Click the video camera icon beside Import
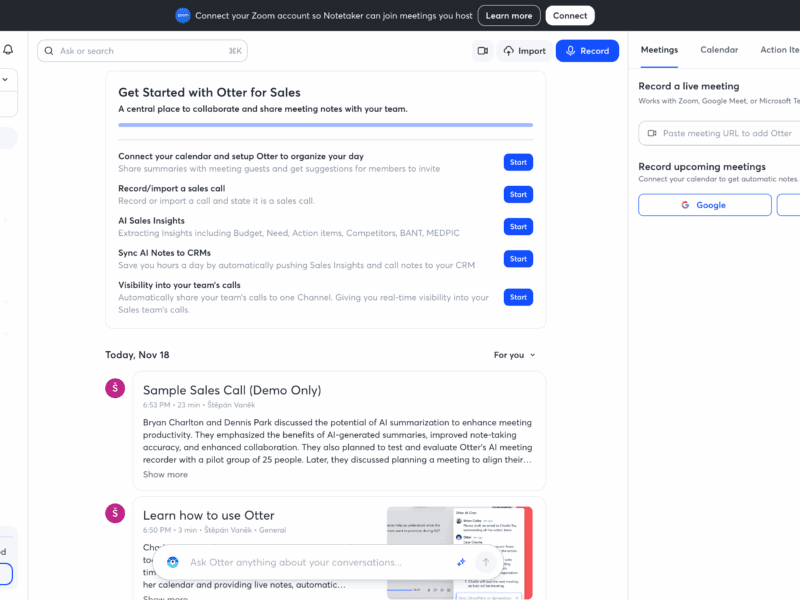800x600 pixels. 482,51
